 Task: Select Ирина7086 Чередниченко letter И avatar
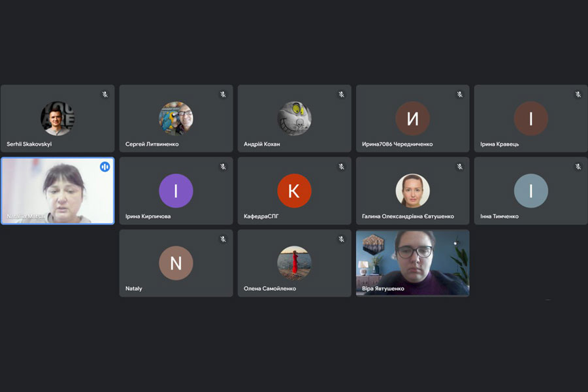[412, 118]
